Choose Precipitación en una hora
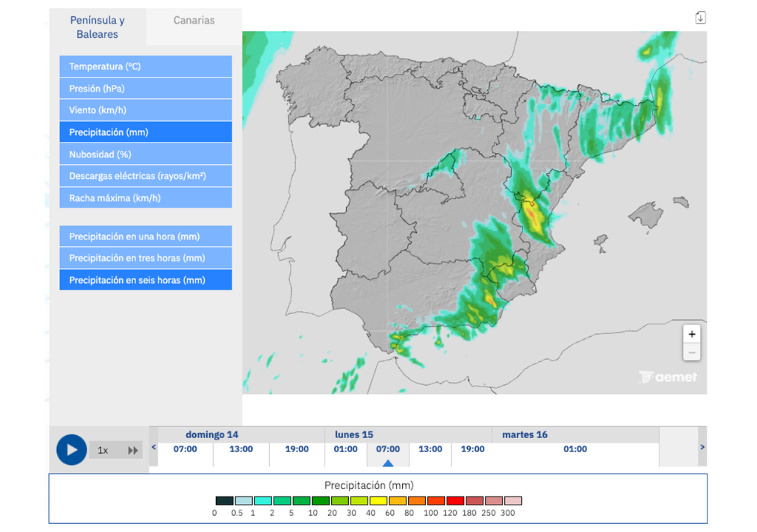Image resolution: width=757 pixels, height=532 pixels. click(146, 236)
